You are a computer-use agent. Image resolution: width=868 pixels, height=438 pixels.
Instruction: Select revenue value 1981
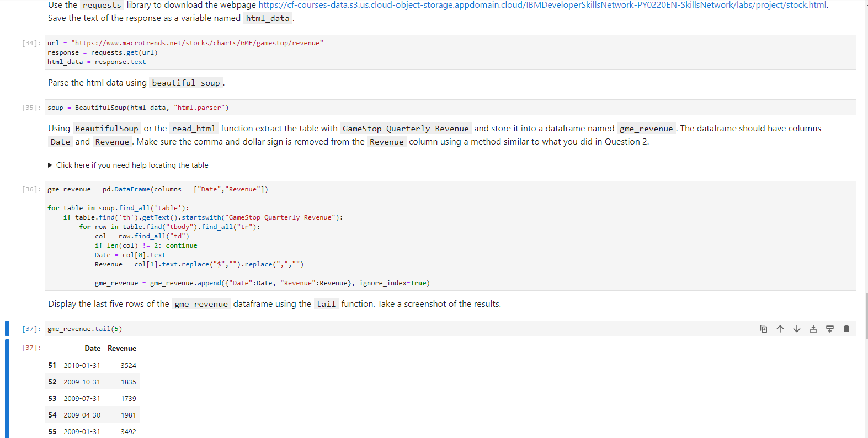click(129, 415)
